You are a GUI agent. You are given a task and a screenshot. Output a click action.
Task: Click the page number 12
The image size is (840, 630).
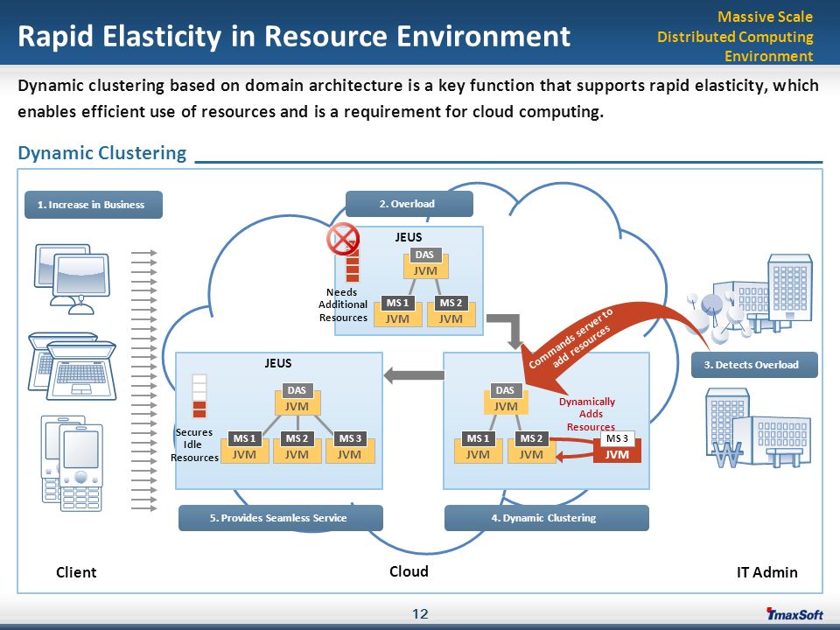(420, 614)
